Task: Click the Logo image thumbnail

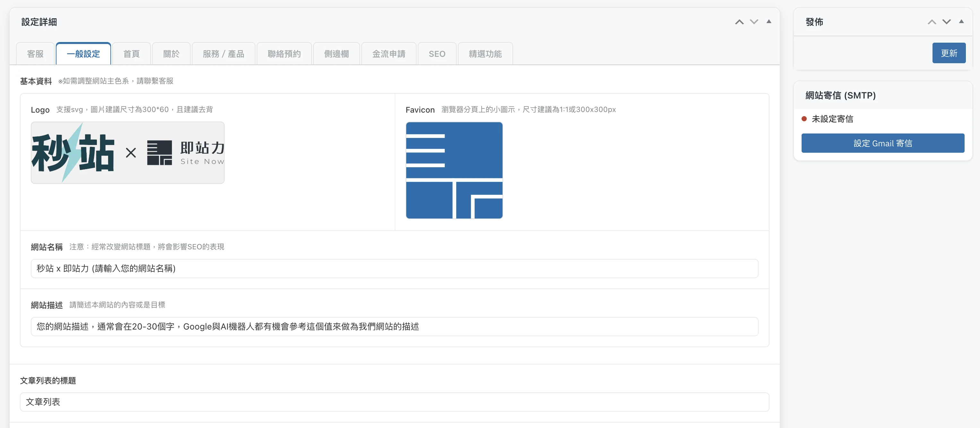Action: 127,152
